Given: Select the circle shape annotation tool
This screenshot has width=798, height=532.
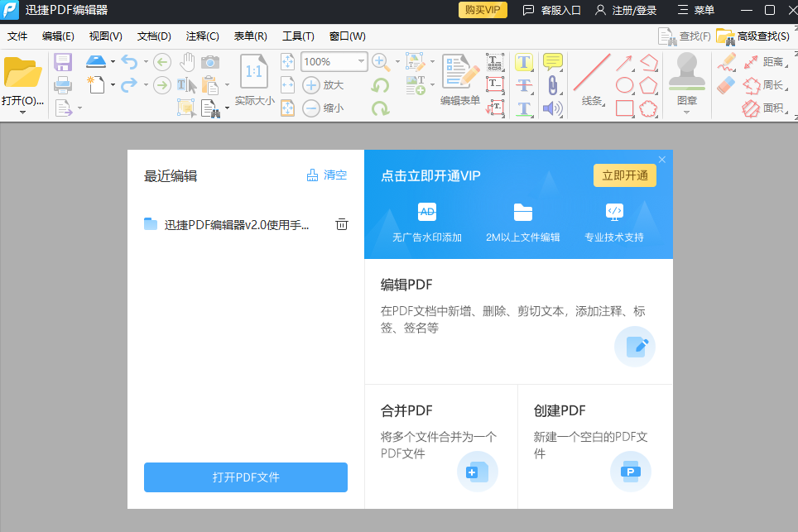Looking at the screenshot, I should [x=623, y=85].
